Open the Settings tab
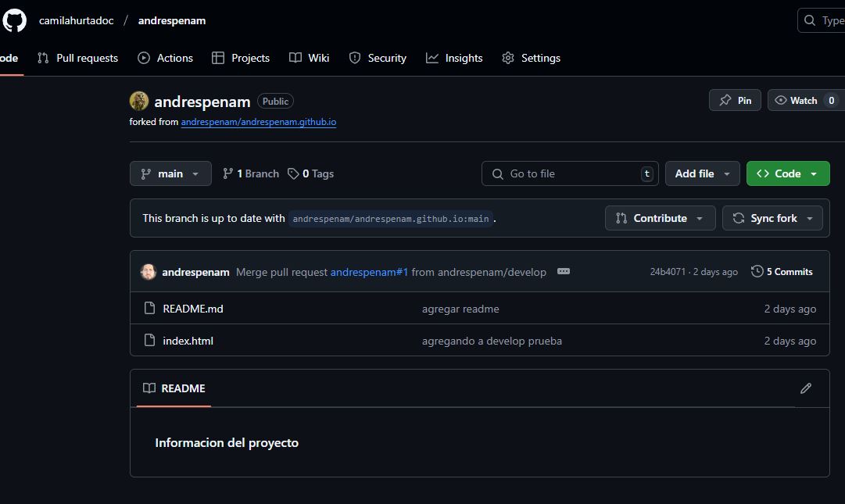845x504 pixels. (531, 57)
